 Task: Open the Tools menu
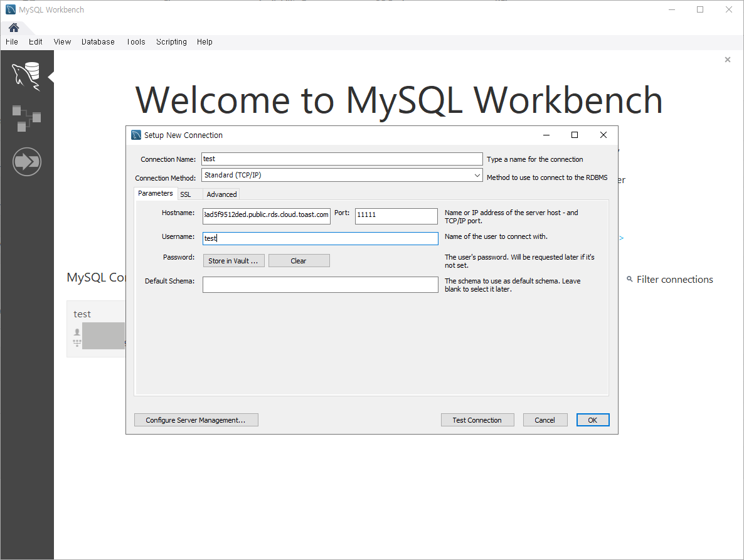(136, 42)
